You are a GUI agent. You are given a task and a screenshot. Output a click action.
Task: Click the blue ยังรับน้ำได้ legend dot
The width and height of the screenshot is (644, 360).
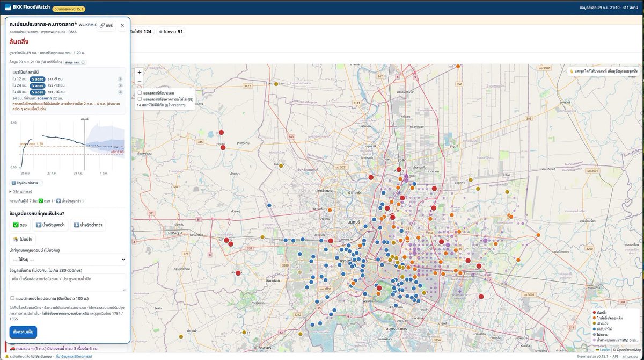(x=594, y=329)
